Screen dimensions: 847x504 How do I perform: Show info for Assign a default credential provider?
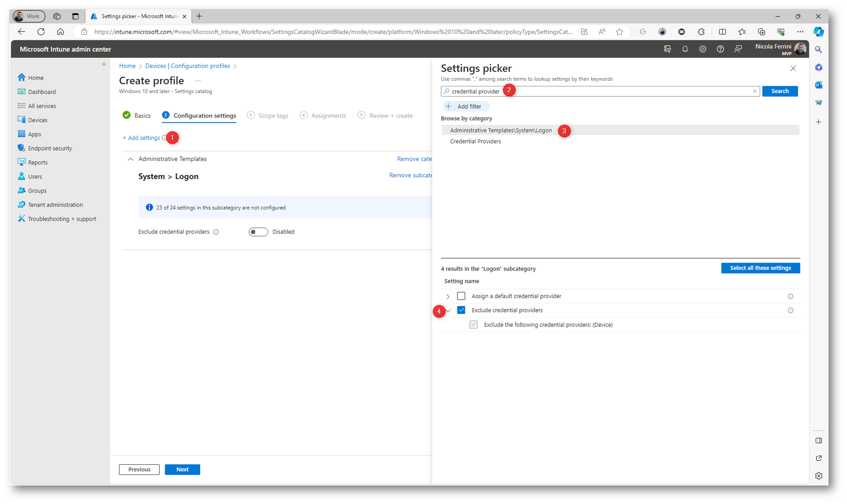click(x=790, y=296)
